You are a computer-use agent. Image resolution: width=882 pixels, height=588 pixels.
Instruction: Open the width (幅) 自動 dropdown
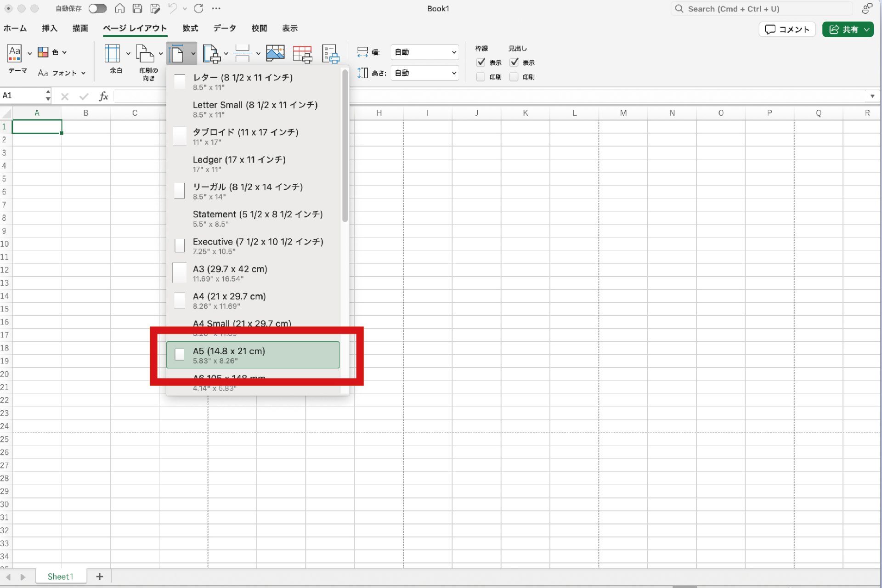pos(424,52)
